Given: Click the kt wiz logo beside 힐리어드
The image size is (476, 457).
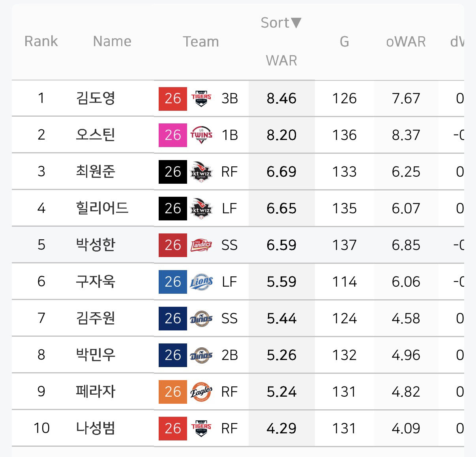Looking at the screenshot, I should (x=201, y=208).
